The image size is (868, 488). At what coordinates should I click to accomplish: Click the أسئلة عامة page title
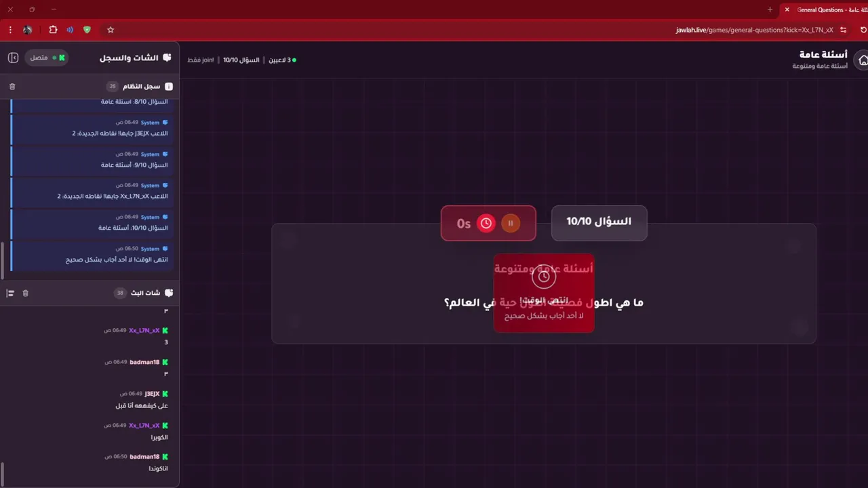pyautogui.click(x=823, y=54)
